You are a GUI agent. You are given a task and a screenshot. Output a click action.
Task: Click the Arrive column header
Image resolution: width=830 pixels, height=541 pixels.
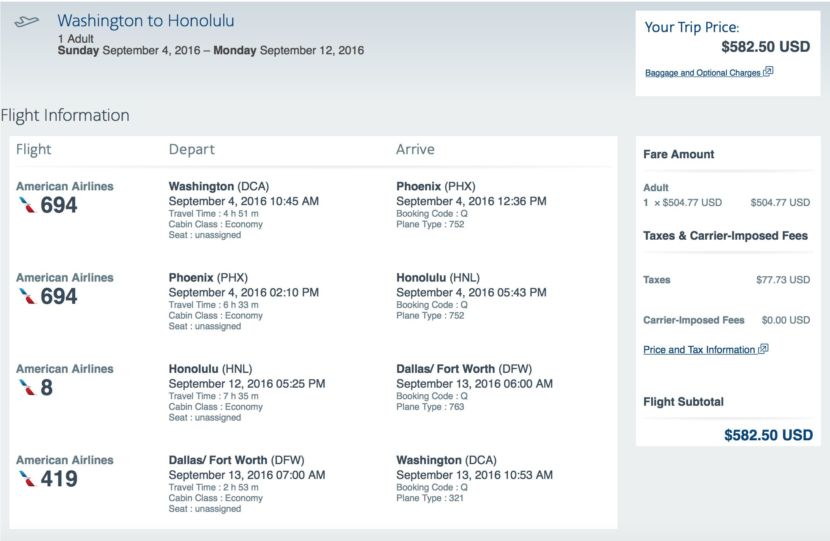point(415,149)
